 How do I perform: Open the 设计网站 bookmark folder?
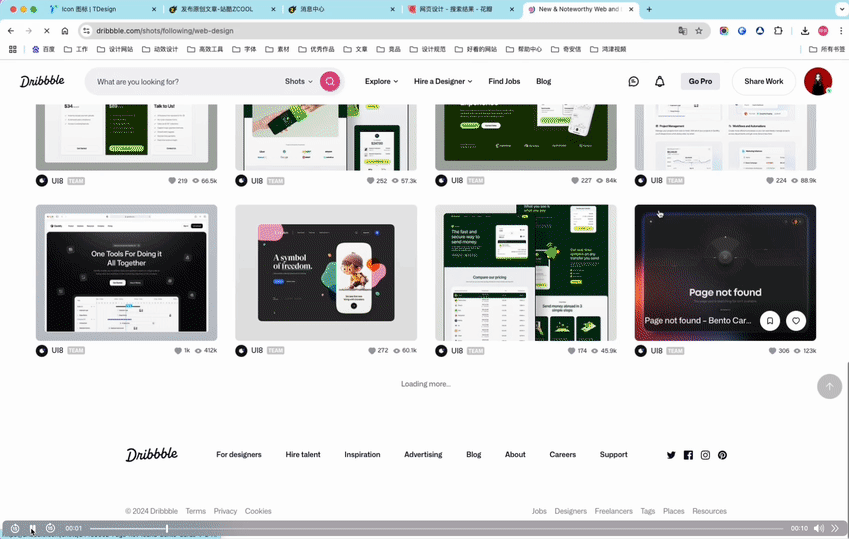point(115,49)
